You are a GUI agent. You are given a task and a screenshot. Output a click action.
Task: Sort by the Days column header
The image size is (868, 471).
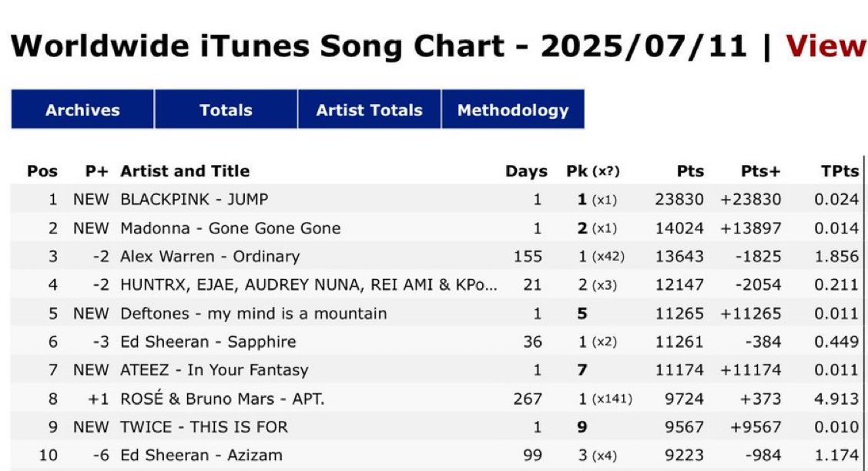coord(526,170)
